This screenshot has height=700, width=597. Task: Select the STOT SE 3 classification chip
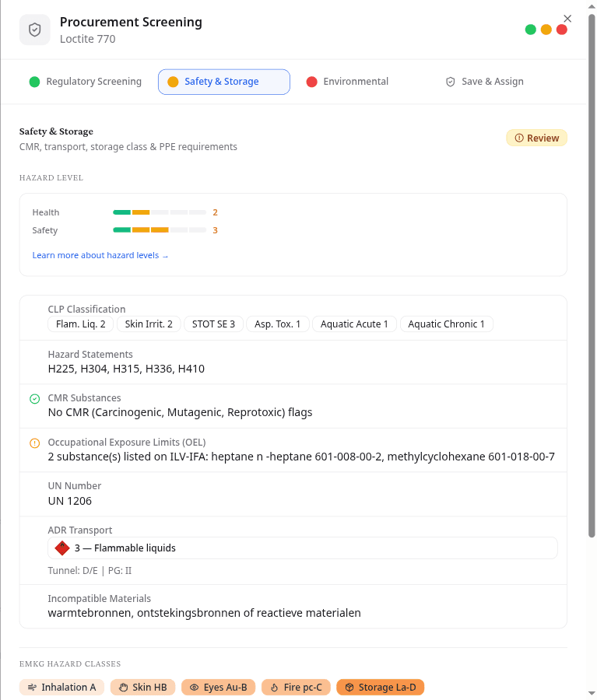pos(213,324)
